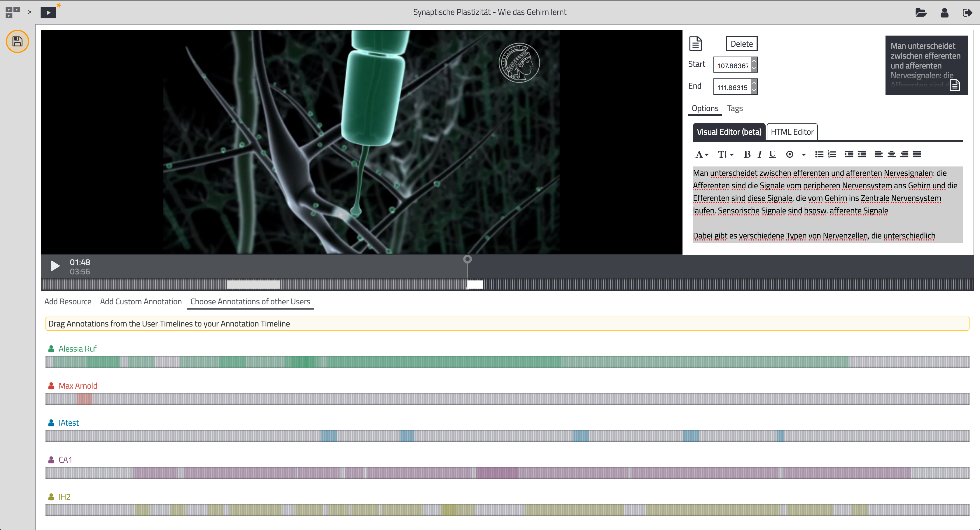The image size is (980, 530).
Task: Open the Tags tab
Action: (735, 108)
